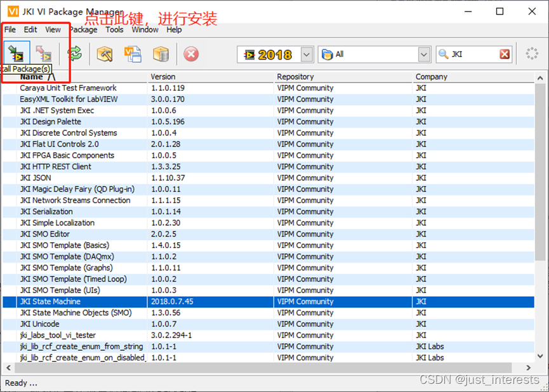Open the Package menu
Image resolution: width=549 pixels, height=392 pixels.
pos(83,30)
